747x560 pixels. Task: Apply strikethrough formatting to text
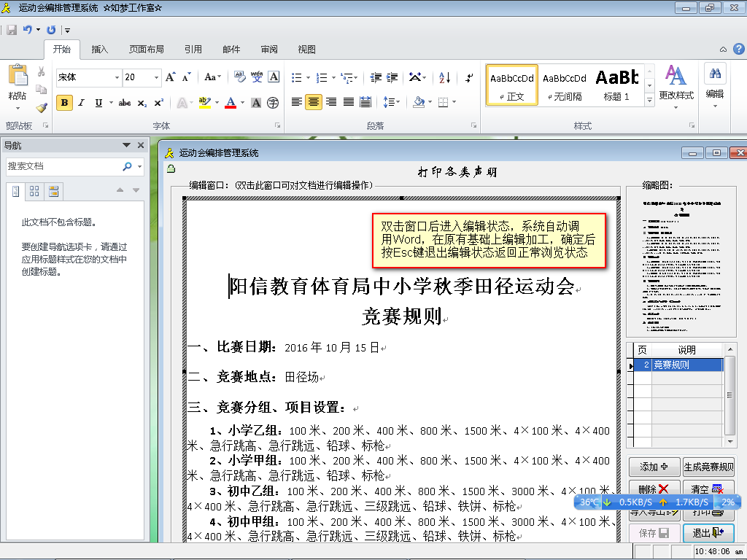124,103
